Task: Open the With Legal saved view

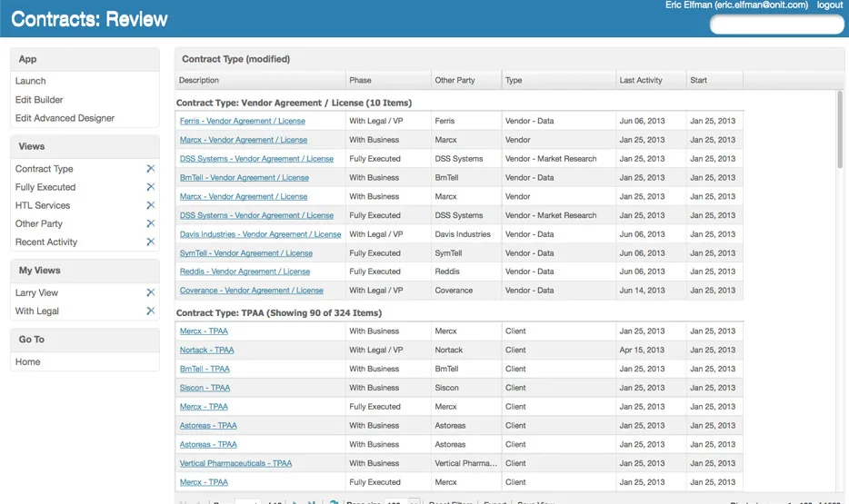Action: pos(37,311)
